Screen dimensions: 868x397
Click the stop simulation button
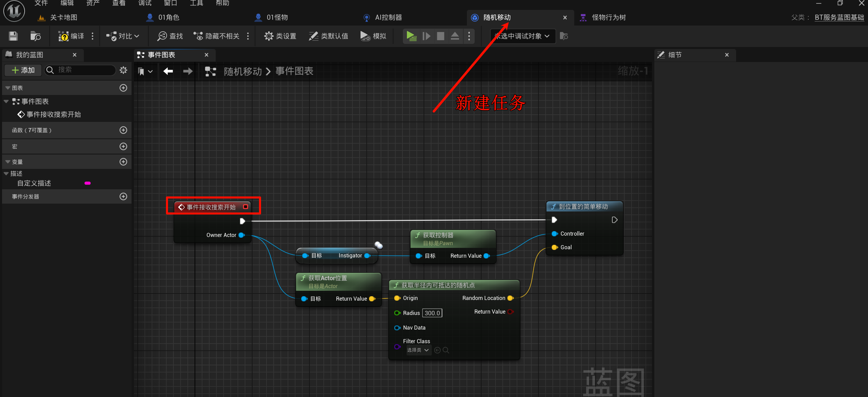click(x=440, y=36)
